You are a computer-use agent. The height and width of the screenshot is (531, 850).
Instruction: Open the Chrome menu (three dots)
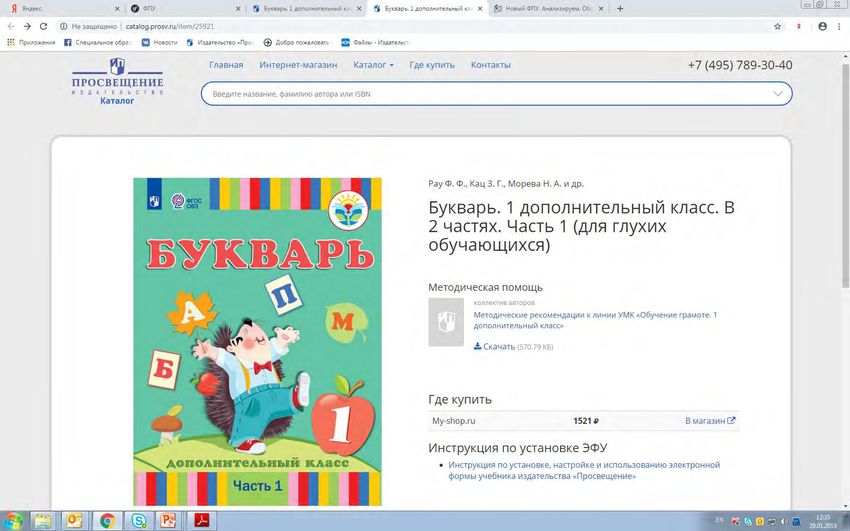click(x=841, y=26)
